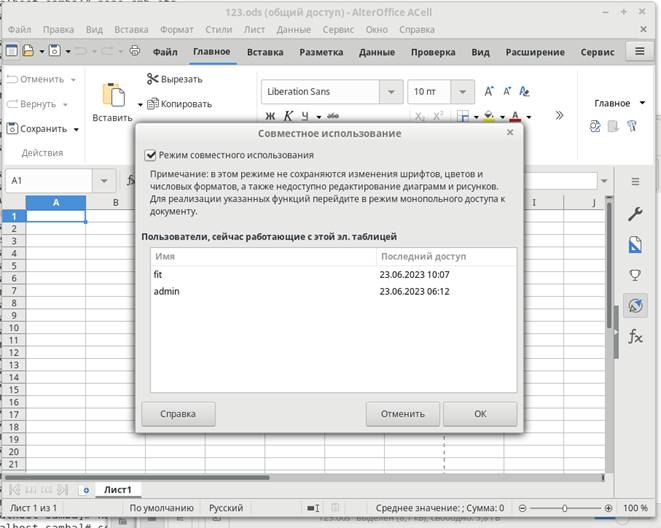Expand the underline style dropdown arrow
This screenshot has height=528, width=661.
pyautogui.click(x=319, y=117)
